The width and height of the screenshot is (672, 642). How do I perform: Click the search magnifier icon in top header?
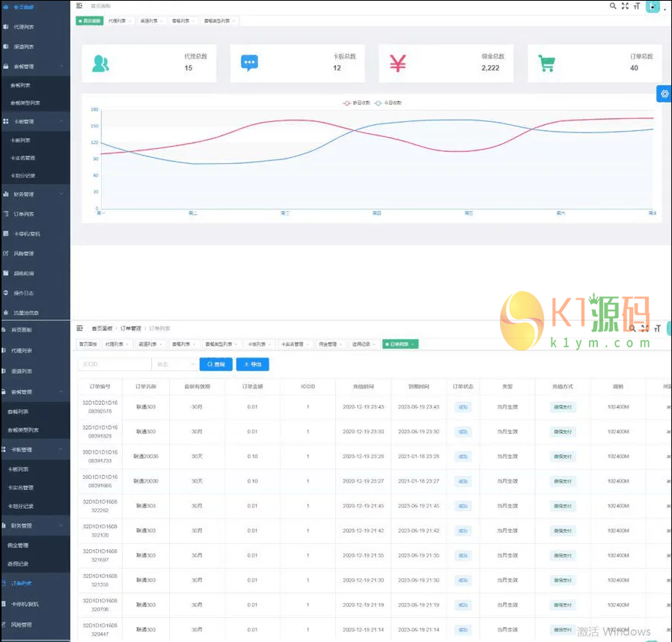pos(613,6)
